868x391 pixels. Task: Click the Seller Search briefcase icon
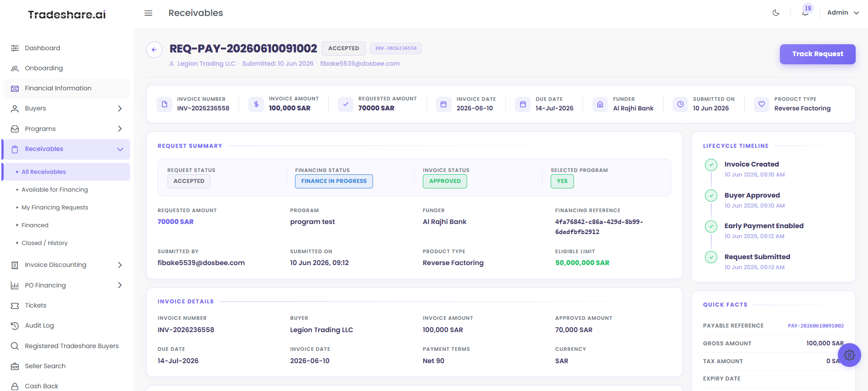tap(15, 366)
